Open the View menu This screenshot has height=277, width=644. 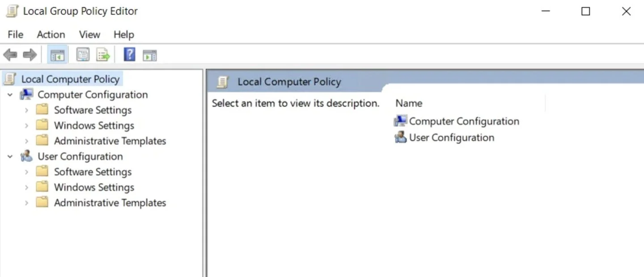[x=89, y=34]
